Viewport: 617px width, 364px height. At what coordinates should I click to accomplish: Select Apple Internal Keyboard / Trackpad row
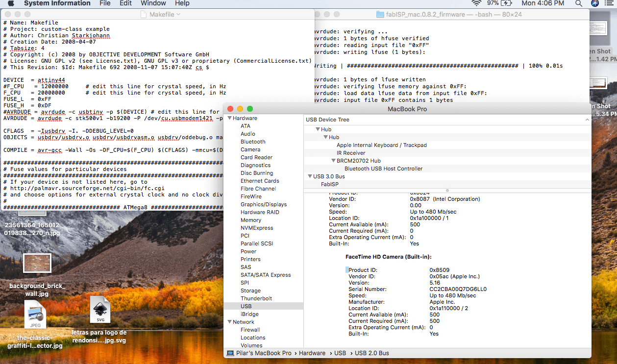tap(447, 145)
